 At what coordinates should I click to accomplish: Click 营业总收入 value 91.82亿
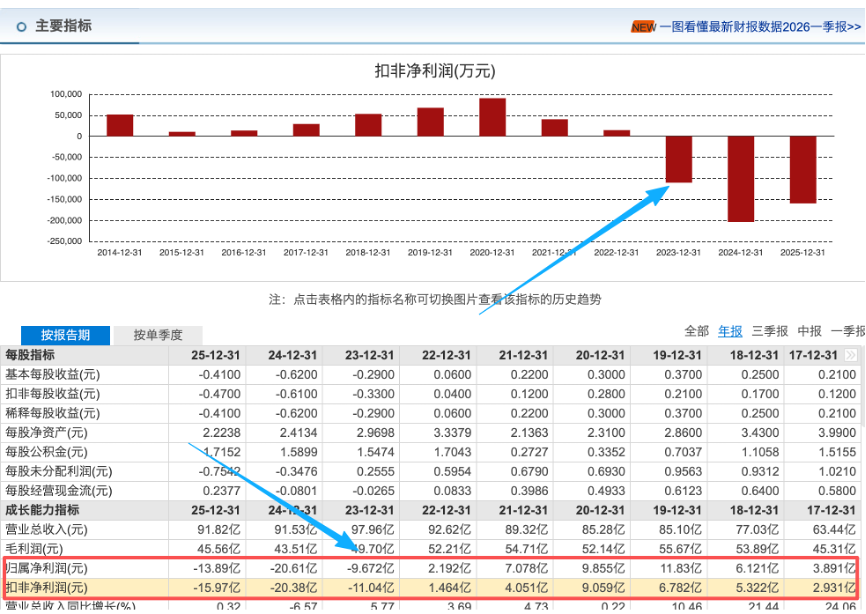(x=219, y=530)
